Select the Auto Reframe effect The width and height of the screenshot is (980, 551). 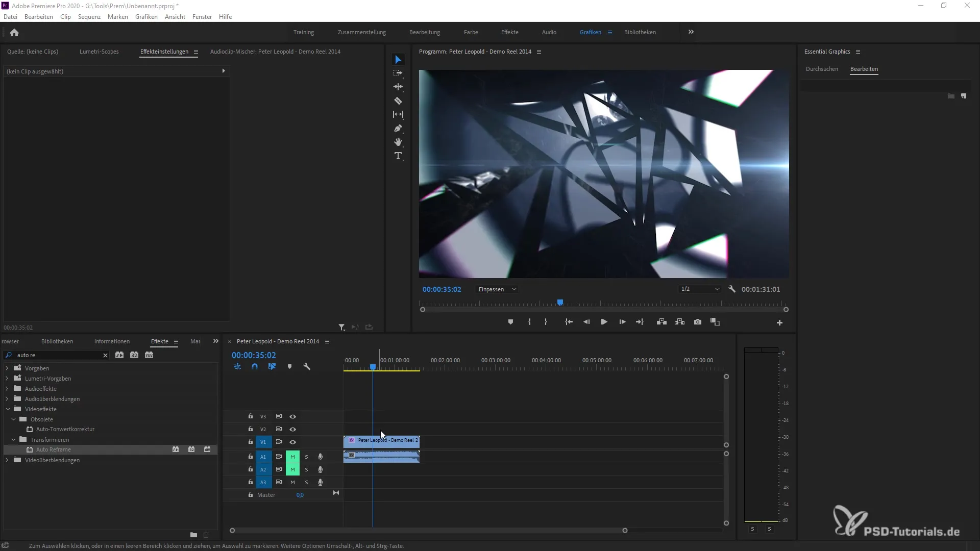pos(54,449)
